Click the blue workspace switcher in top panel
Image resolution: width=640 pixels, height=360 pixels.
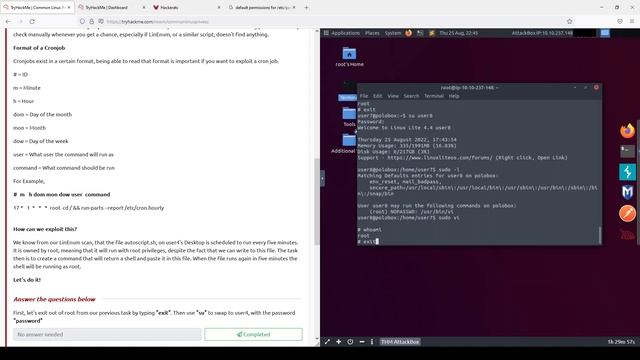[605, 33]
